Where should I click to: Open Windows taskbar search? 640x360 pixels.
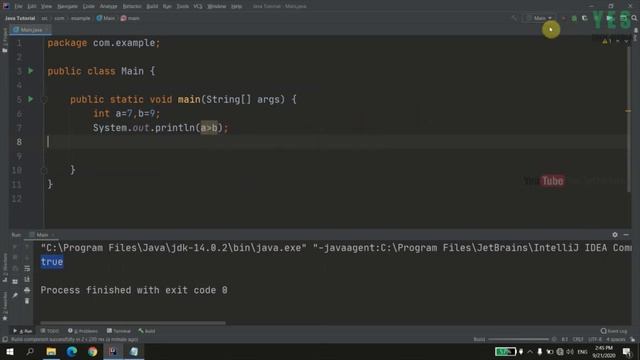[30, 351]
